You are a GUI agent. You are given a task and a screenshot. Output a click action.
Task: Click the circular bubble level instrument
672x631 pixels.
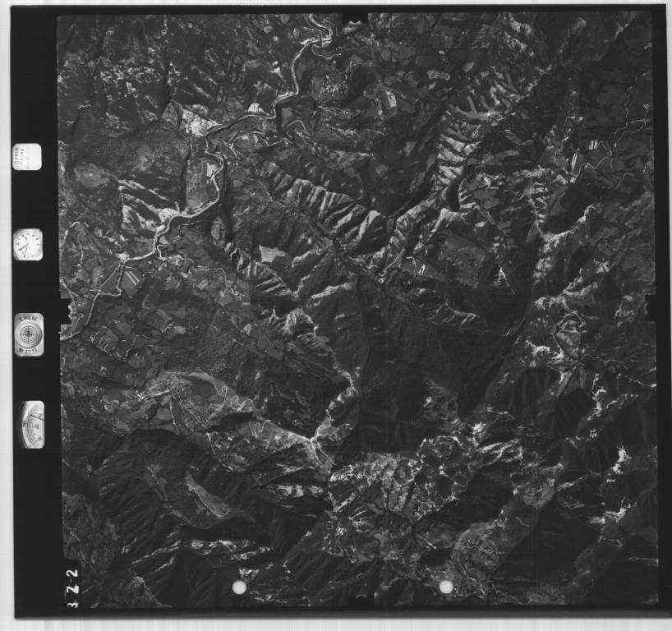click(x=29, y=334)
